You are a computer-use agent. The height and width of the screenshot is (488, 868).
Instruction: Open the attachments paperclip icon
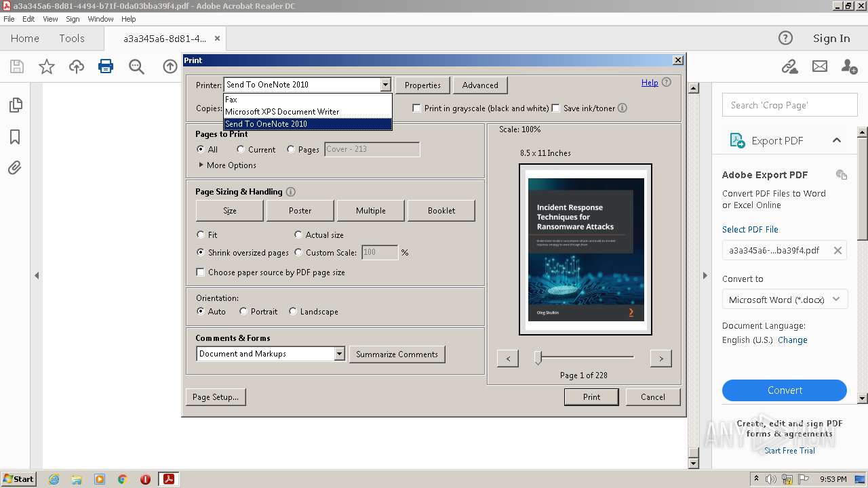pos(15,167)
